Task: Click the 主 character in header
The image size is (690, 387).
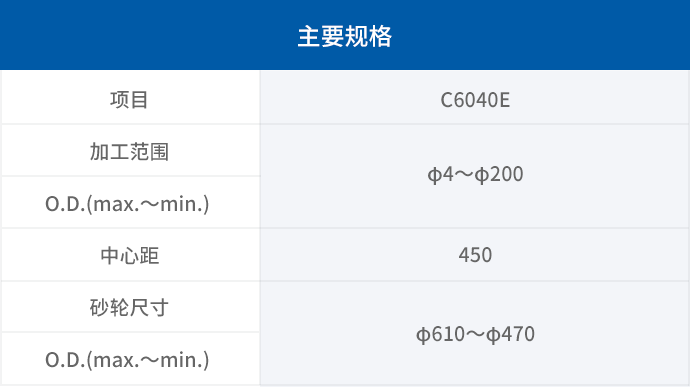Action: [x=309, y=36]
